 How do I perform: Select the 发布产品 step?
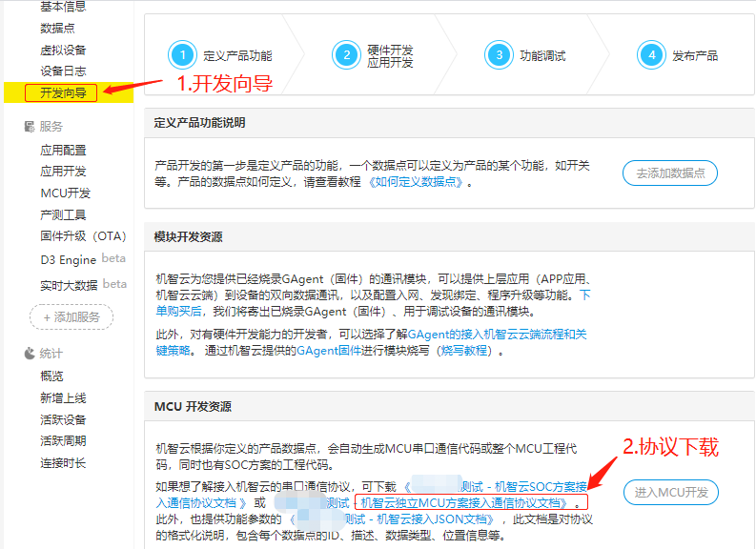[x=695, y=55]
